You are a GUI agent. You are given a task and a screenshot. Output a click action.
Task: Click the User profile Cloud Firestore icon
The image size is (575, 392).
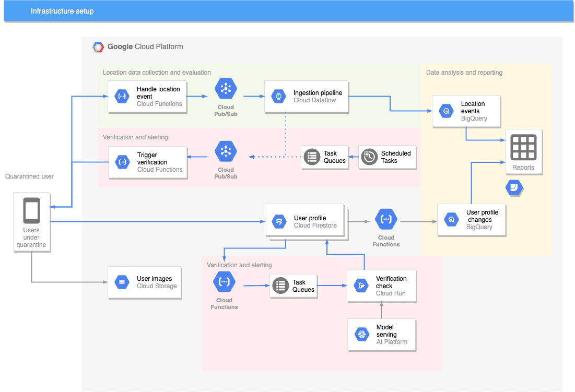[279, 221]
